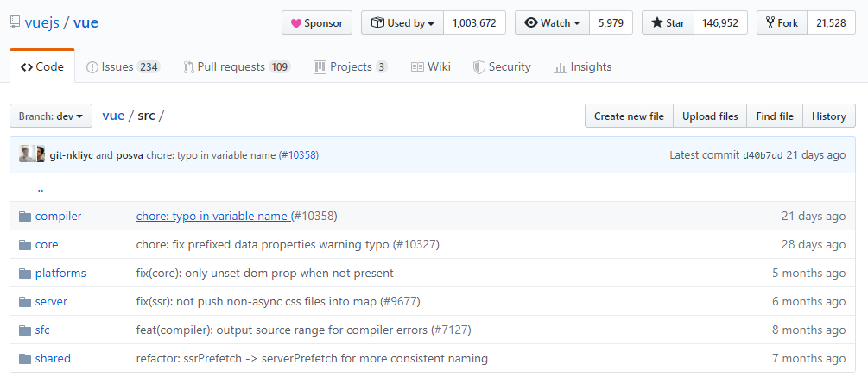This screenshot has width=868, height=390.
Task: Open the core directory
Action: (47, 244)
